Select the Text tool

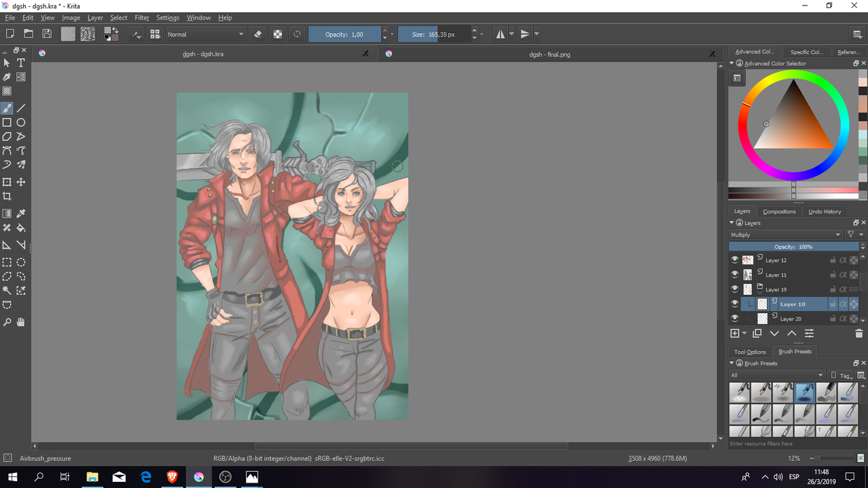click(x=21, y=62)
